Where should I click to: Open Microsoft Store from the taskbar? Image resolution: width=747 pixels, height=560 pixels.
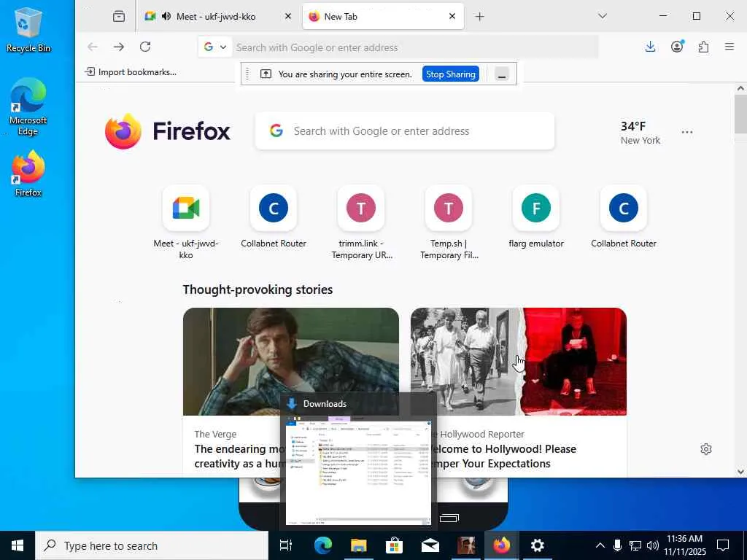395,545
